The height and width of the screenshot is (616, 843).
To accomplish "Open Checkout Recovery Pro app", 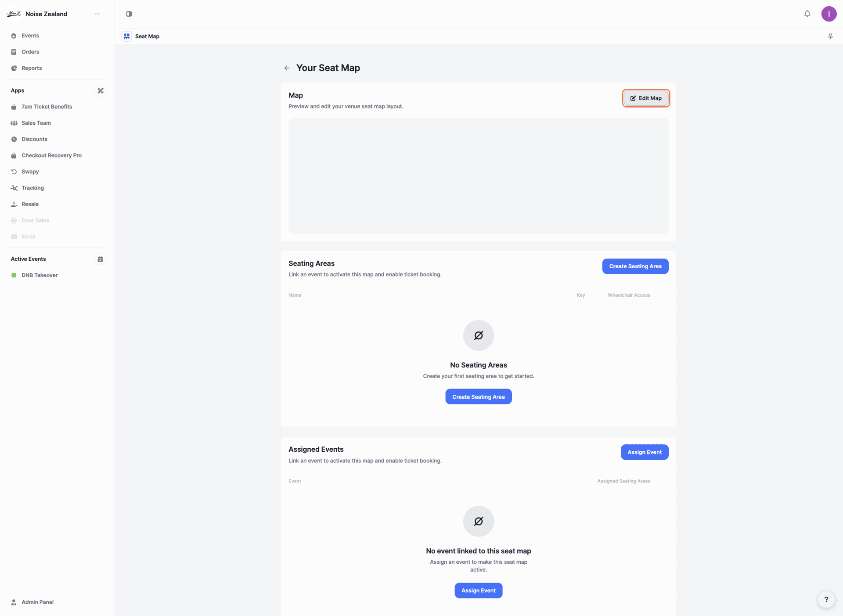I will pyautogui.click(x=51, y=155).
